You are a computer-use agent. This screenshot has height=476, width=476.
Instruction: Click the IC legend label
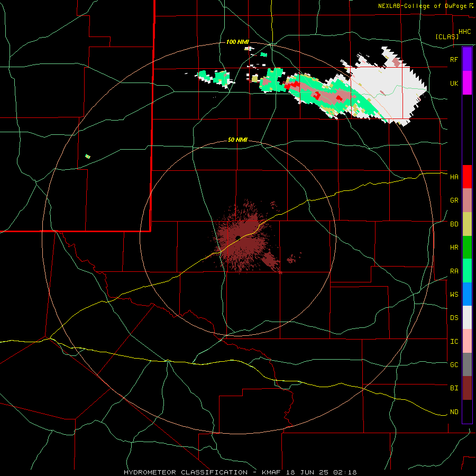click(x=454, y=342)
